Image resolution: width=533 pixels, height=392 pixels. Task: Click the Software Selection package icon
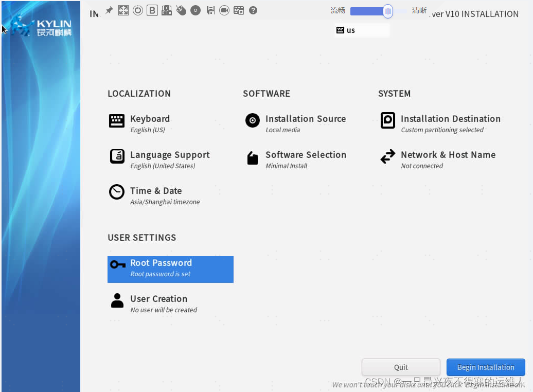pyautogui.click(x=253, y=158)
